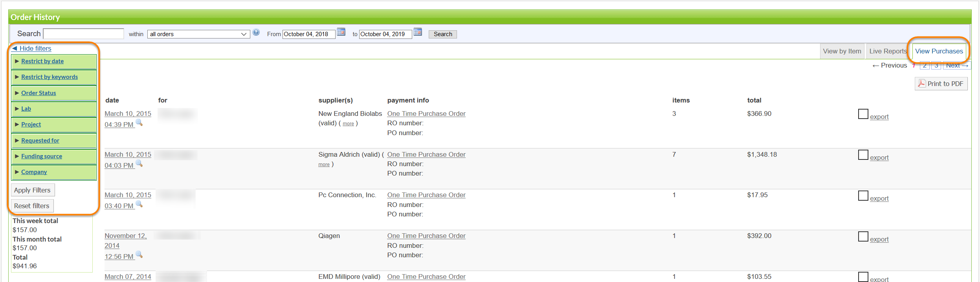The width and height of the screenshot is (980, 282).
Task: Open the From date calendar picker icon
Action: pos(341,32)
